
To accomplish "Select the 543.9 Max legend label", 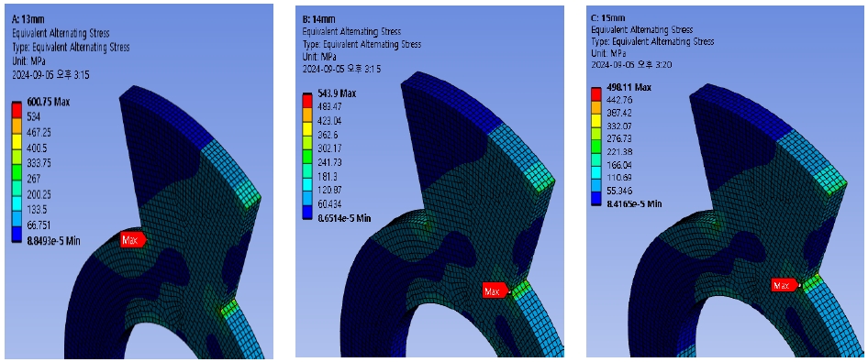I will (337, 93).
